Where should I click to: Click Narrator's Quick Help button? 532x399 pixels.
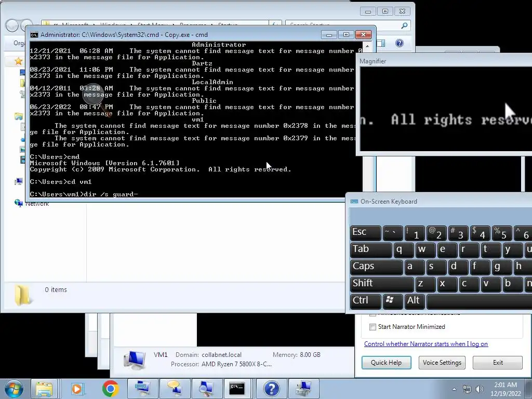click(x=386, y=362)
